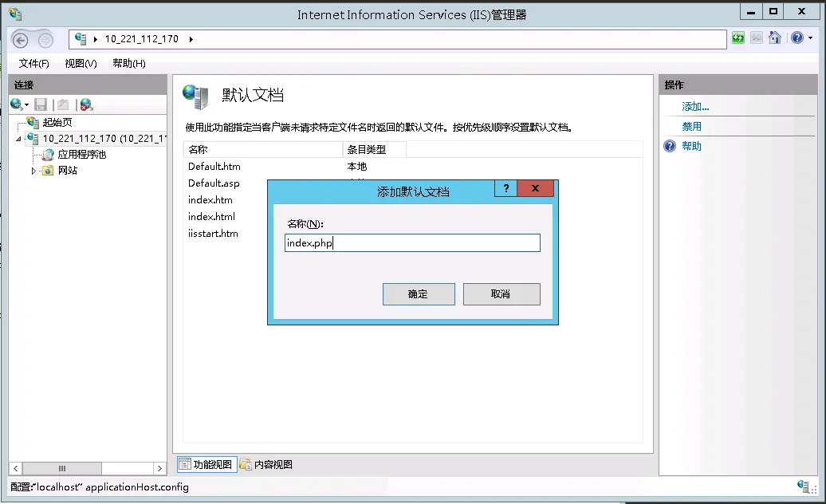Click the blue help icon in actions pane
826x504 pixels.
coord(670,147)
